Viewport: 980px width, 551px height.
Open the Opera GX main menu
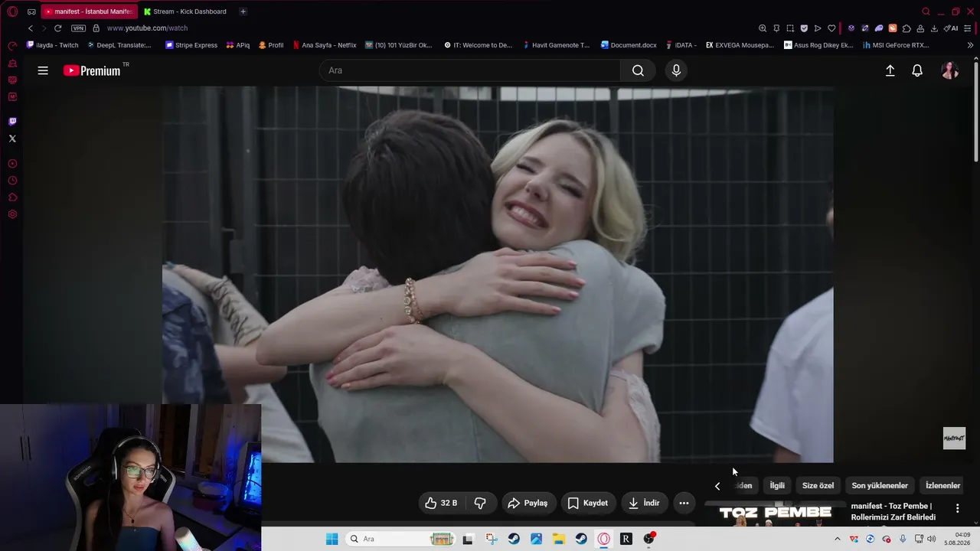click(x=12, y=11)
